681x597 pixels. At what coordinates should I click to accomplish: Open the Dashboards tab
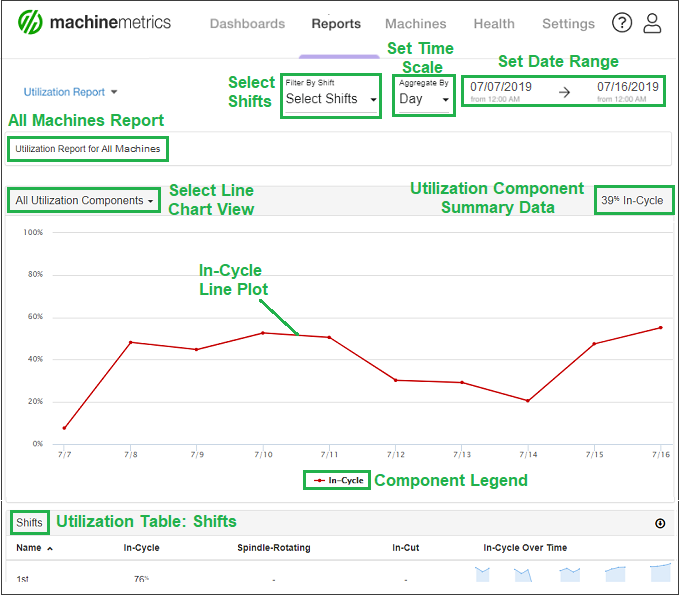pos(247,23)
